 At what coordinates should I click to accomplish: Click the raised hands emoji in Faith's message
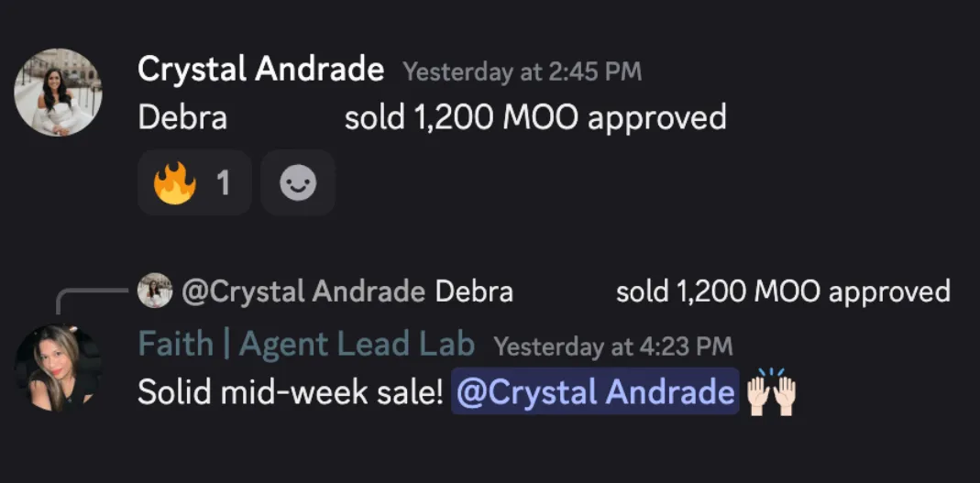pos(772,393)
